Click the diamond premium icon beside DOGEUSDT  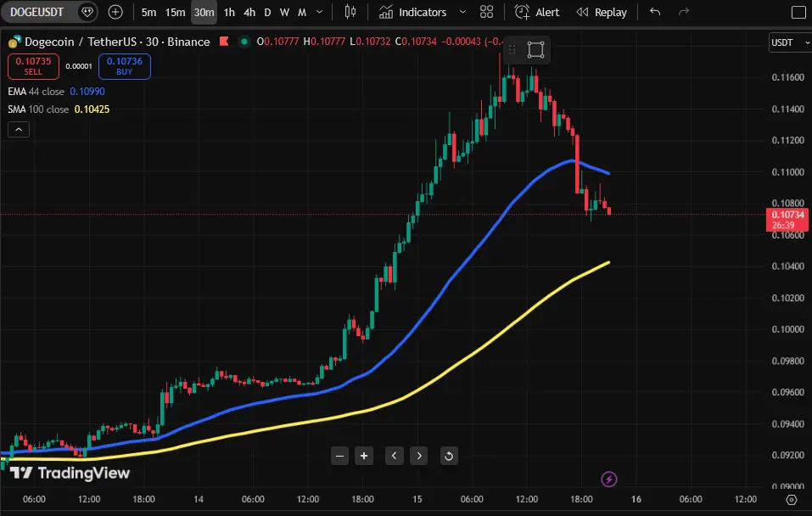(87, 12)
